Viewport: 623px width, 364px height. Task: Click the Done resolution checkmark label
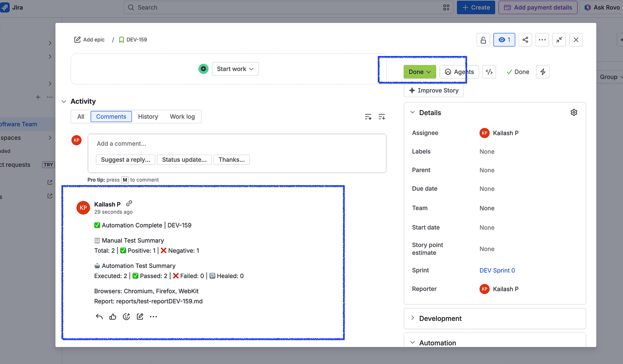pyautogui.click(x=518, y=72)
